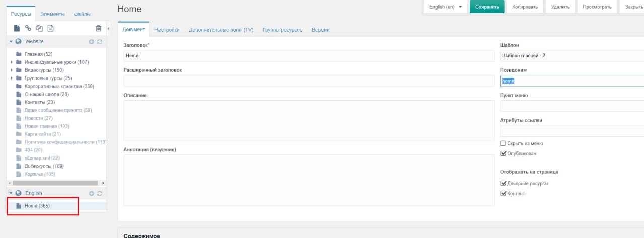Screen dimensions: 644x238
Task: Click the globe icon beside English
Action: 19,193
